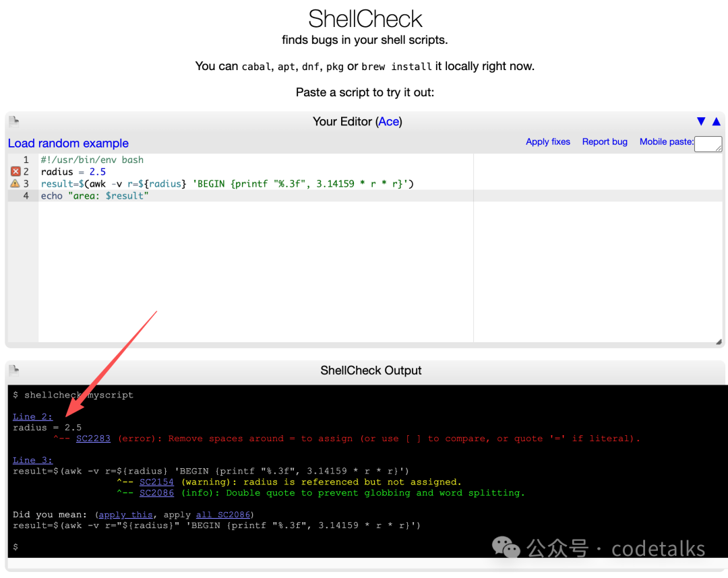Focus the Mobile paste text box
This screenshot has width=728, height=578.
[x=708, y=143]
